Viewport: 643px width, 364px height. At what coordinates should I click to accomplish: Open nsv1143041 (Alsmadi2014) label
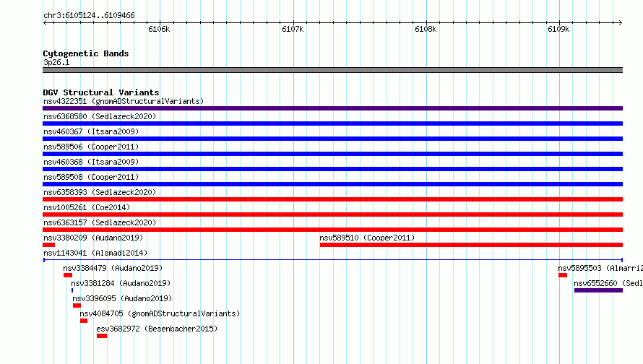pyautogui.click(x=95, y=253)
